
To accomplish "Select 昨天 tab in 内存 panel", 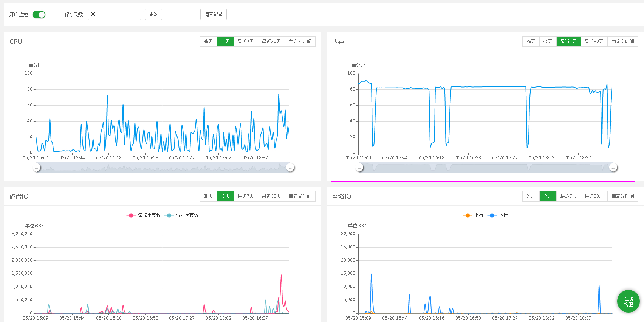I will point(531,42).
